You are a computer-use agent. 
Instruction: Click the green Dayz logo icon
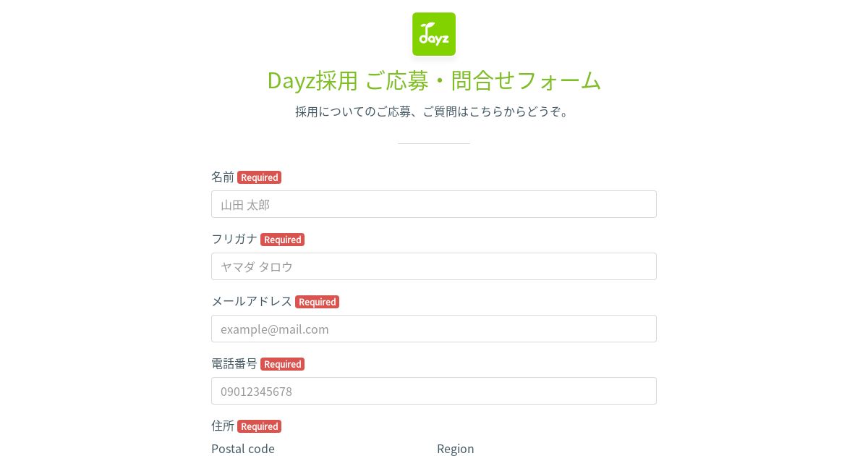434,34
